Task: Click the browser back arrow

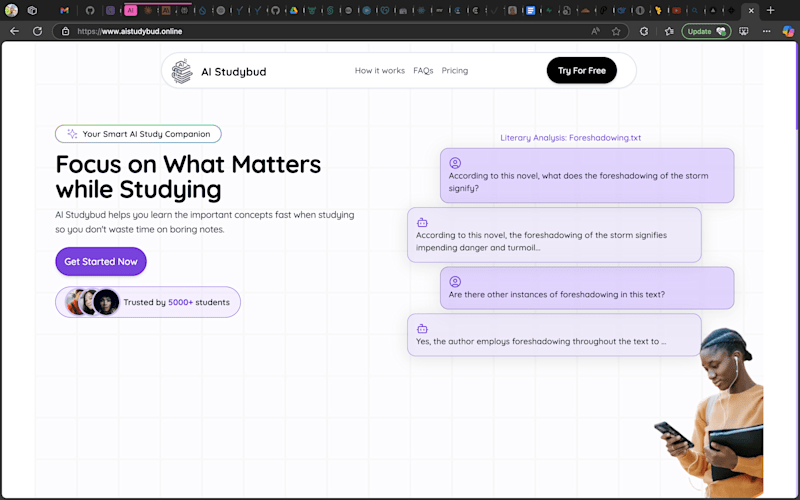Action: (14, 31)
